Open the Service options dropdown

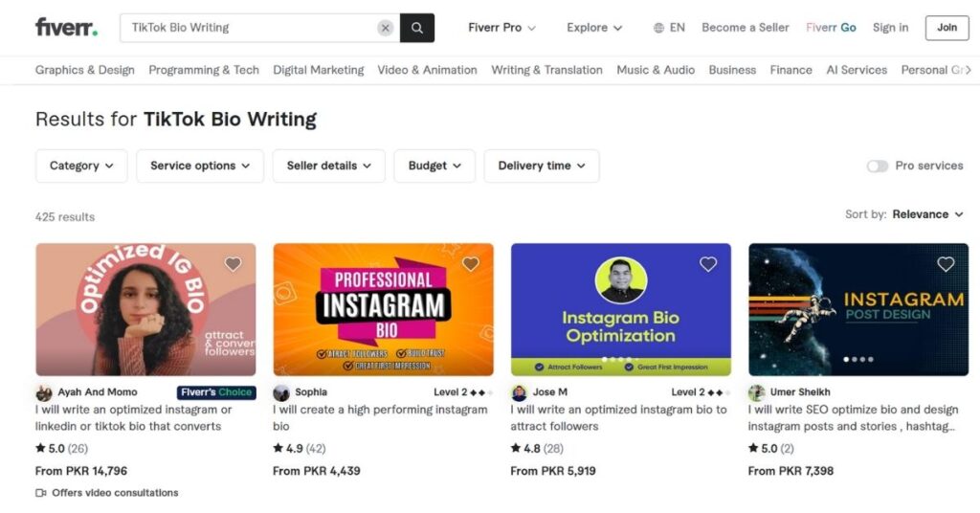[x=200, y=166]
